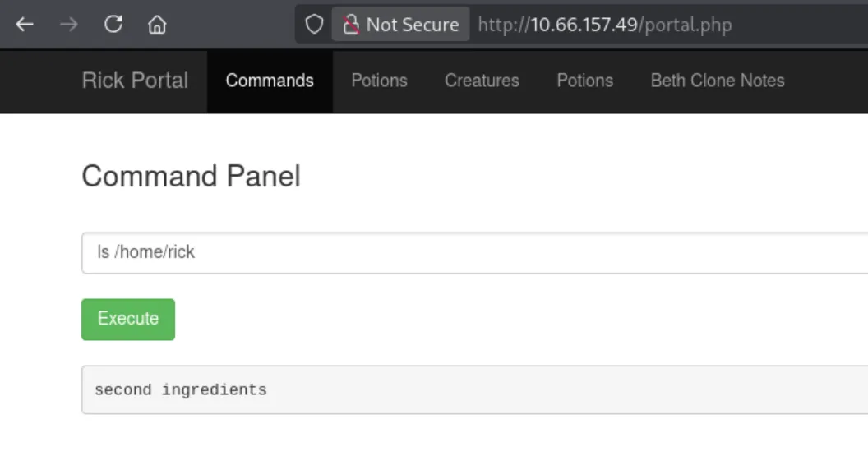Run the command with Execute button

(128, 320)
